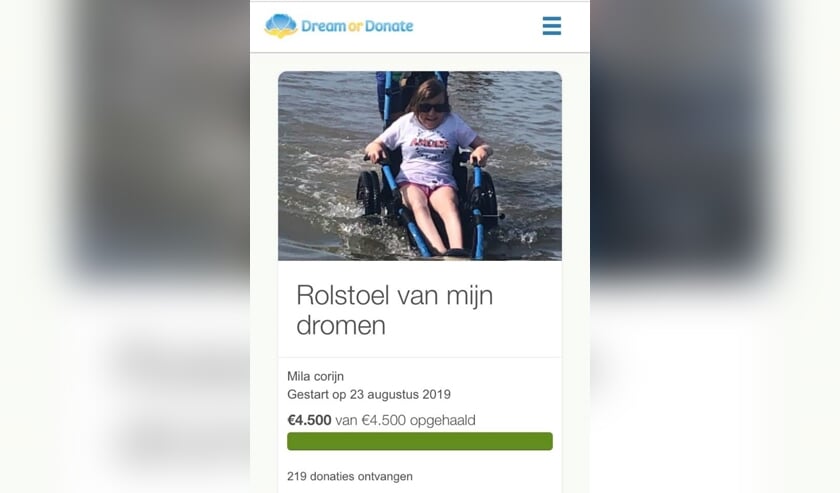View the "219 donaties ontvangen" count
This screenshot has height=493, width=840.
(349, 476)
